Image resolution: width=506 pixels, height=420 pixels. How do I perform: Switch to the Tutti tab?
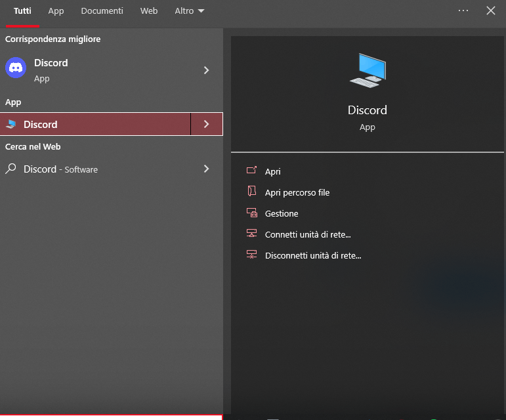click(x=22, y=11)
